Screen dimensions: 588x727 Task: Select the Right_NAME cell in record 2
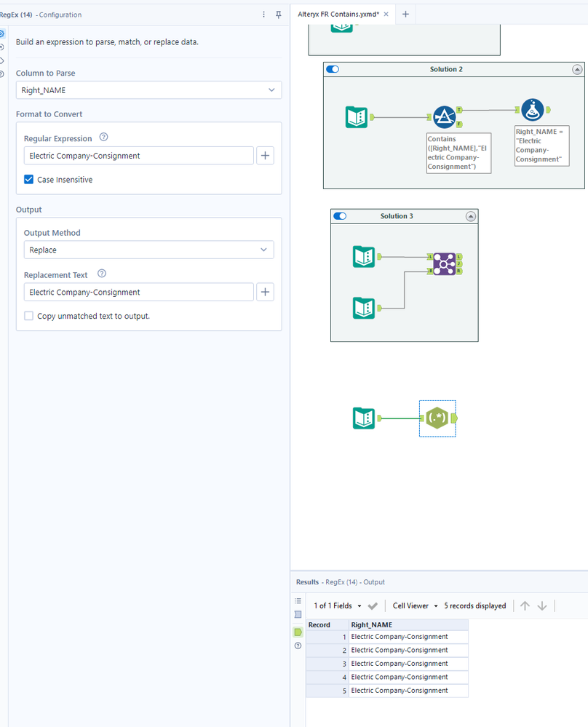point(408,651)
